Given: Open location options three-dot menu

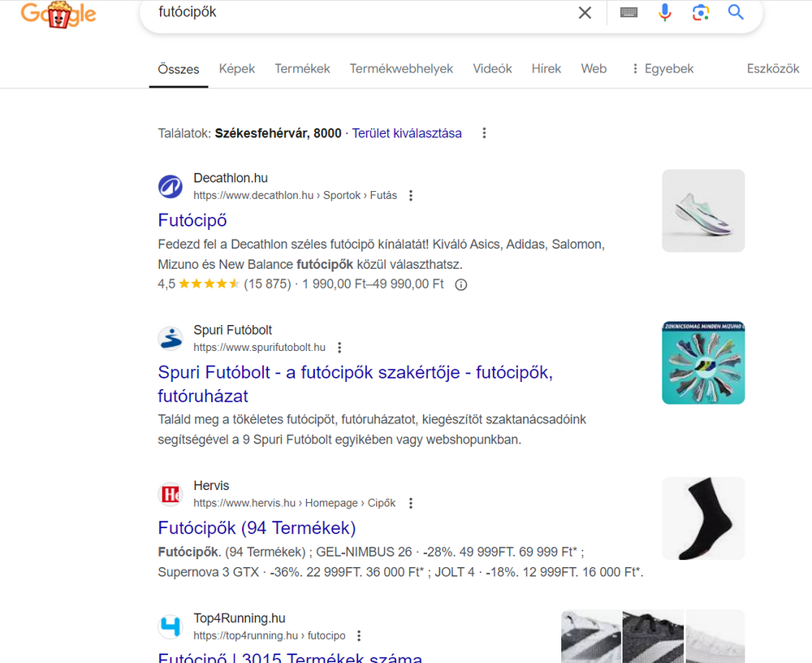Looking at the screenshot, I should coord(484,133).
